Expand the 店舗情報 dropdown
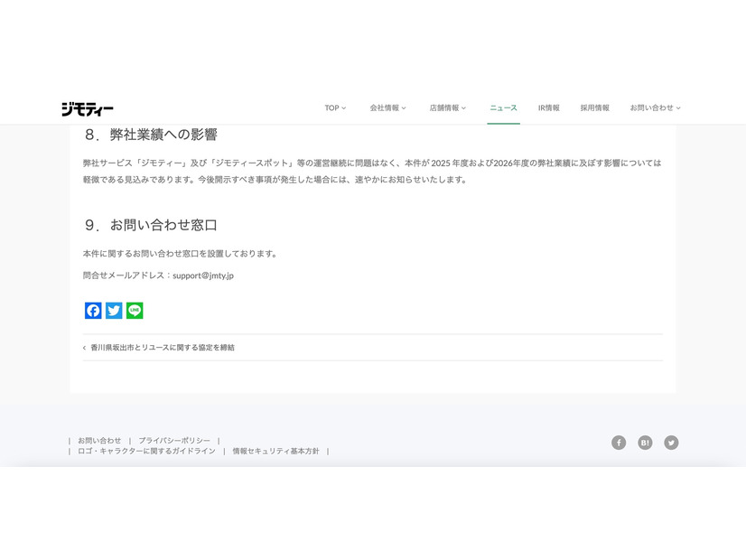Image resolution: width=746 pixels, height=560 pixels. click(x=446, y=107)
